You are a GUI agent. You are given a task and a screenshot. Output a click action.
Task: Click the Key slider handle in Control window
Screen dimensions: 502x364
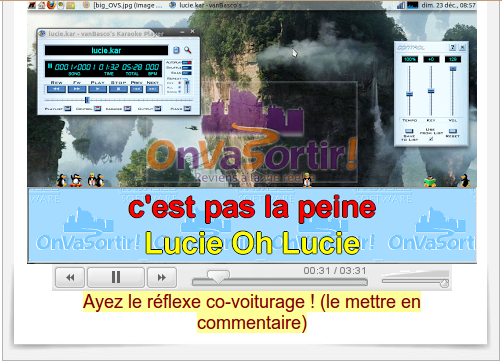pyautogui.click(x=431, y=91)
